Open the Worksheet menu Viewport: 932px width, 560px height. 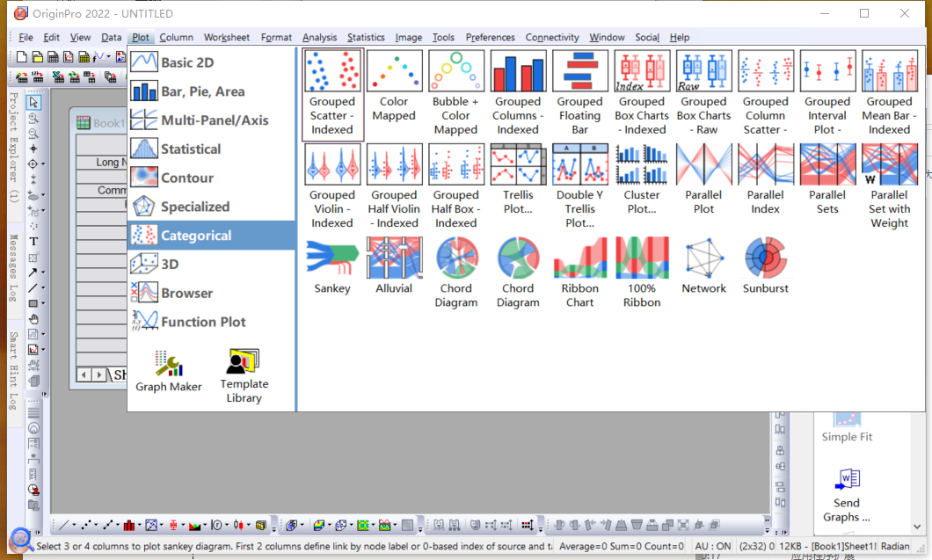[227, 37]
